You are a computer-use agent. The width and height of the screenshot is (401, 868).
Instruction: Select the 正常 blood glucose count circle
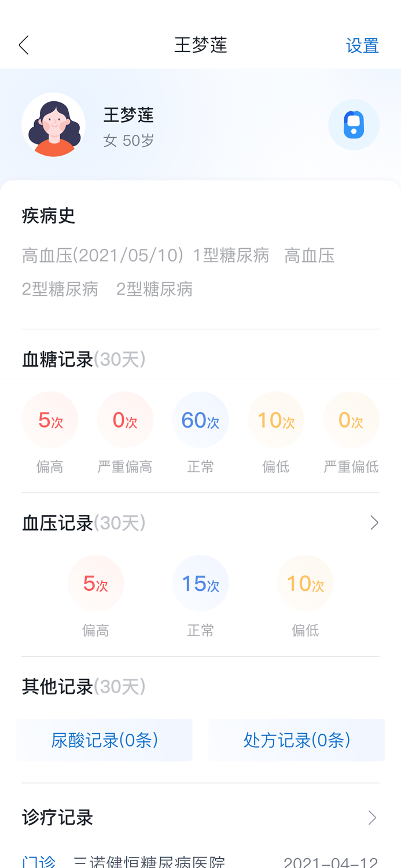tap(200, 420)
